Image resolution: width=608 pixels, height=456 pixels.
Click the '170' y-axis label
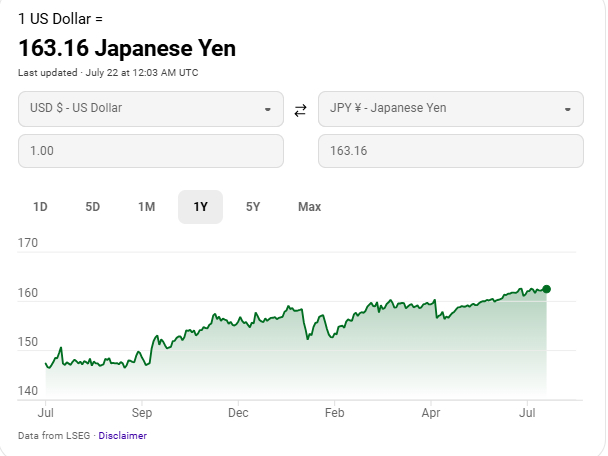pyautogui.click(x=28, y=243)
